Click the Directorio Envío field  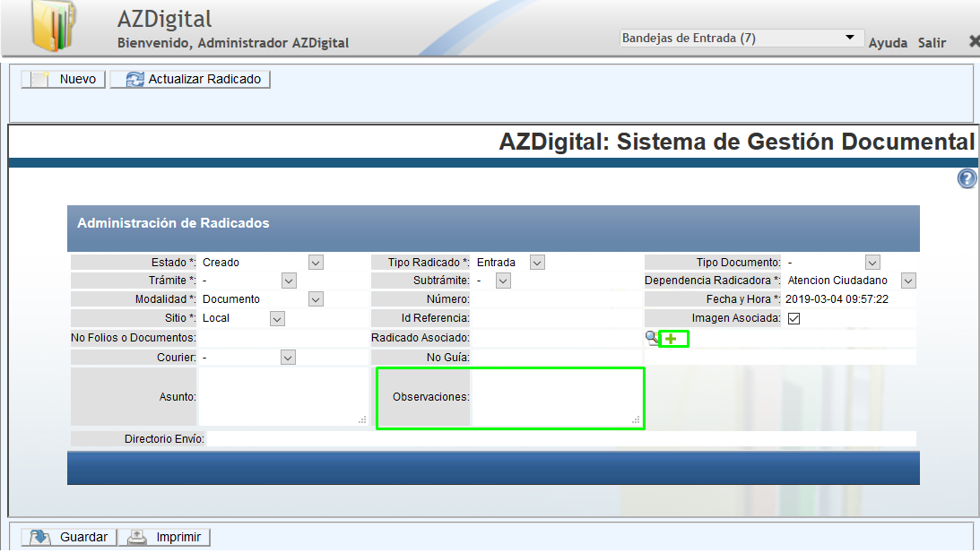point(561,439)
